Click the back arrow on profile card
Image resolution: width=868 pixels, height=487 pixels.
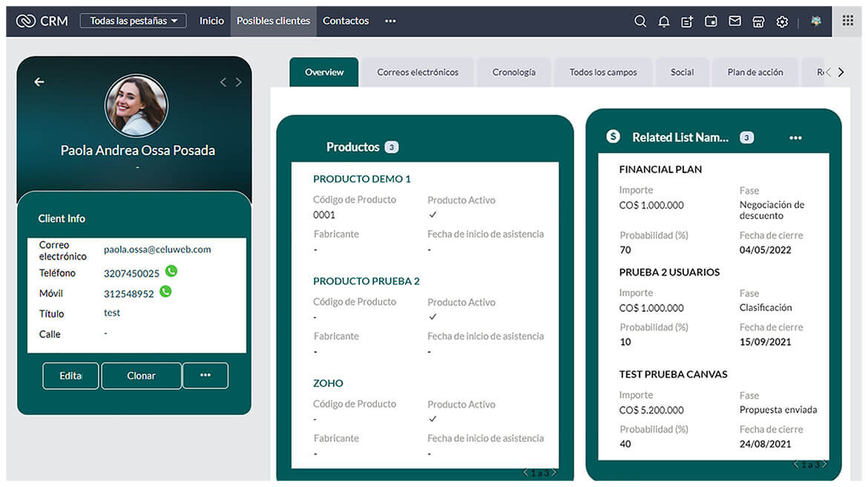coord(39,82)
